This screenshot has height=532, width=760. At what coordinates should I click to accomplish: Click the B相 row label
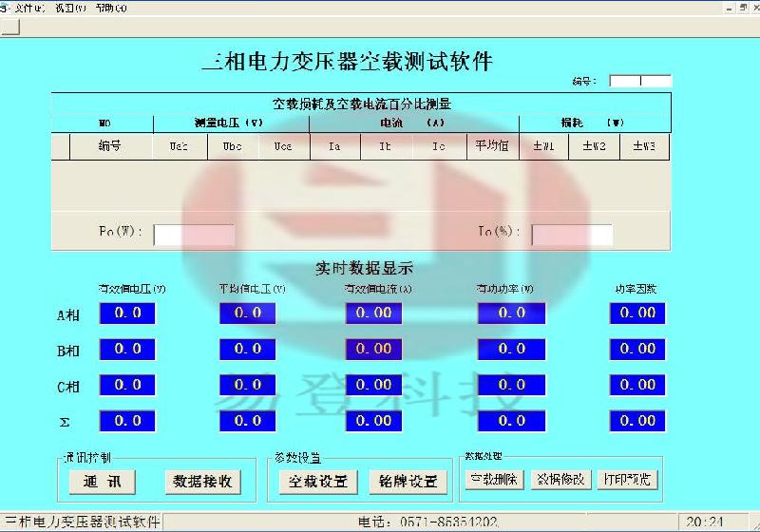(68, 351)
